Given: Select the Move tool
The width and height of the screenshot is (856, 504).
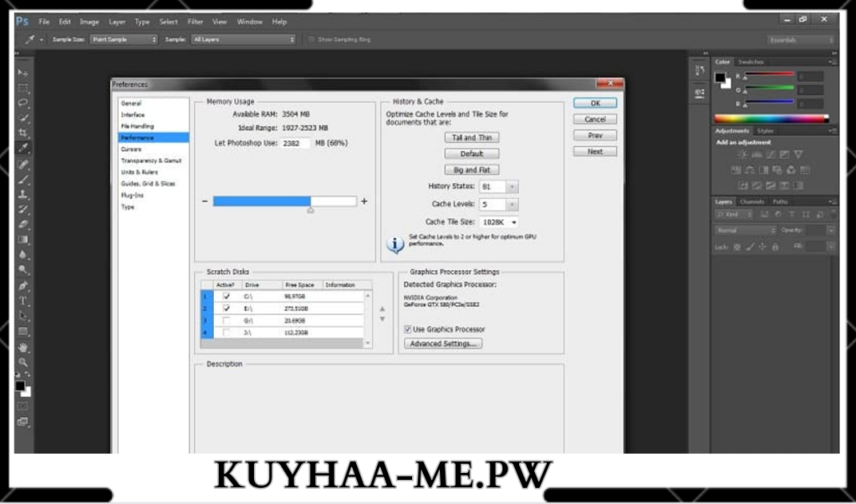Looking at the screenshot, I should [23, 73].
